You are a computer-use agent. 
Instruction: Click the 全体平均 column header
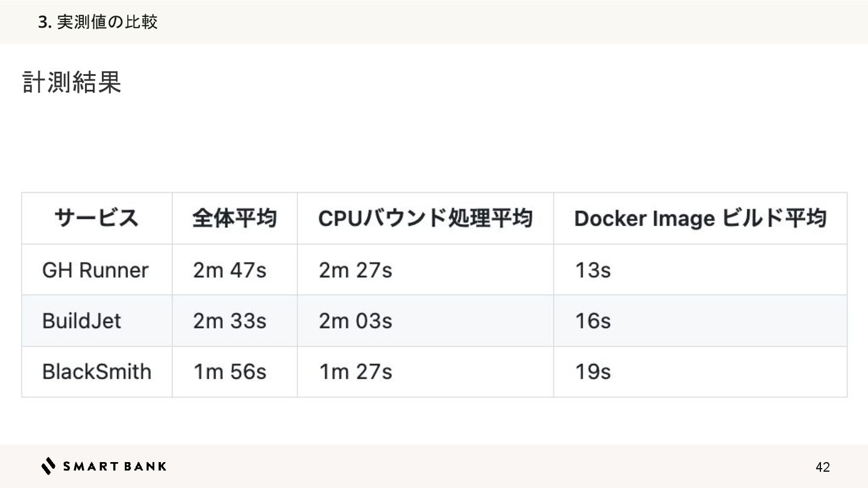click(x=234, y=218)
